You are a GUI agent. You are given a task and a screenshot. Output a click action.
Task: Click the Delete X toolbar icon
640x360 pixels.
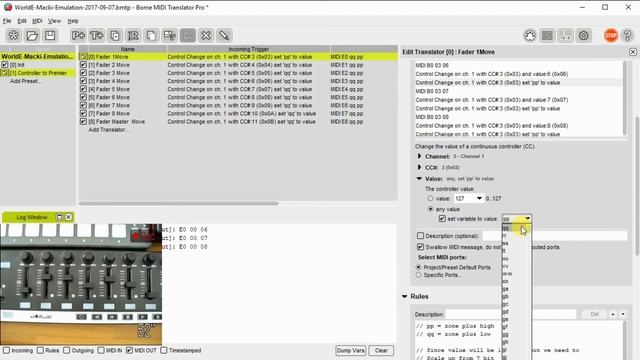coord(206,36)
